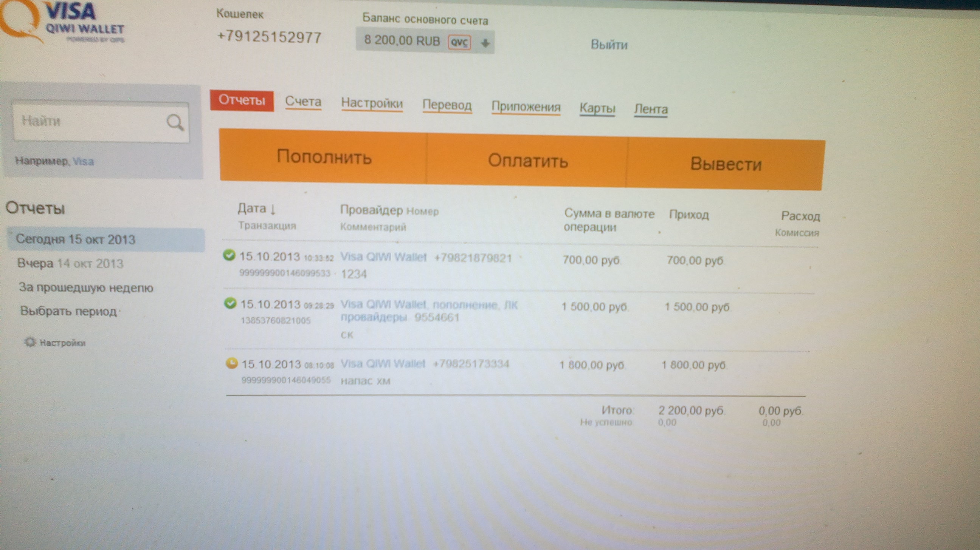Click 700,00 руб in Приход column
The width and height of the screenshot is (980, 550).
coord(695,261)
